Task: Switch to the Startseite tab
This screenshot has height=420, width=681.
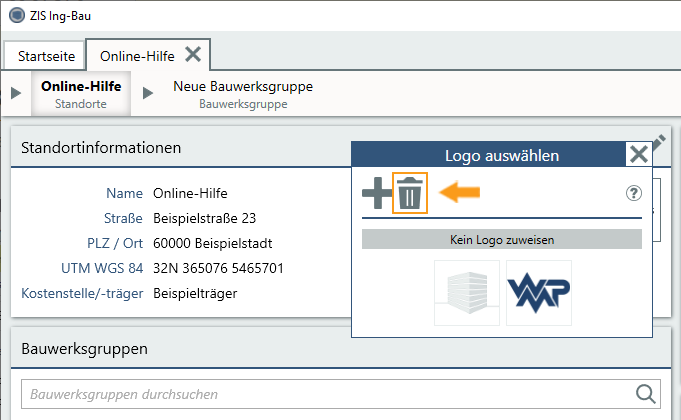Action: 45,55
